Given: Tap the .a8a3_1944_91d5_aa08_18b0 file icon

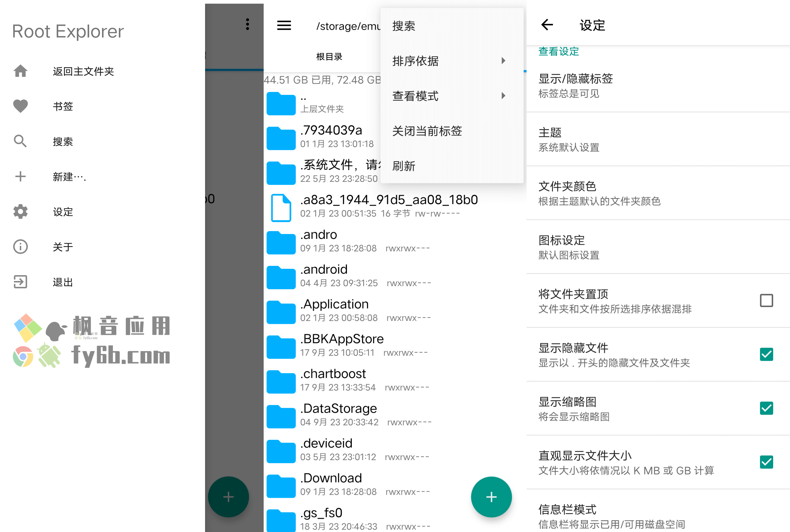Looking at the screenshot, I should (x=281, y=208).
